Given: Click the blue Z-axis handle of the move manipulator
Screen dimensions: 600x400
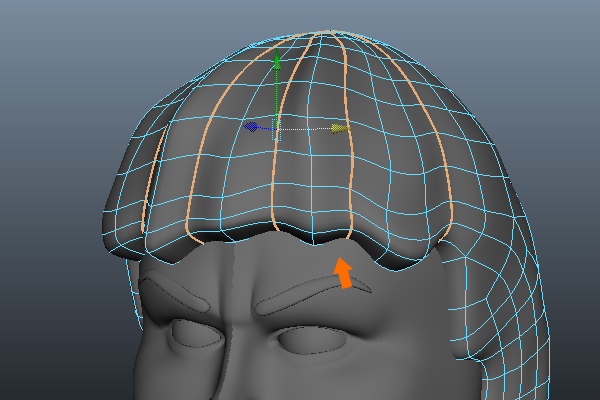Looking at the screenshot, I should (x=251, y=126).
